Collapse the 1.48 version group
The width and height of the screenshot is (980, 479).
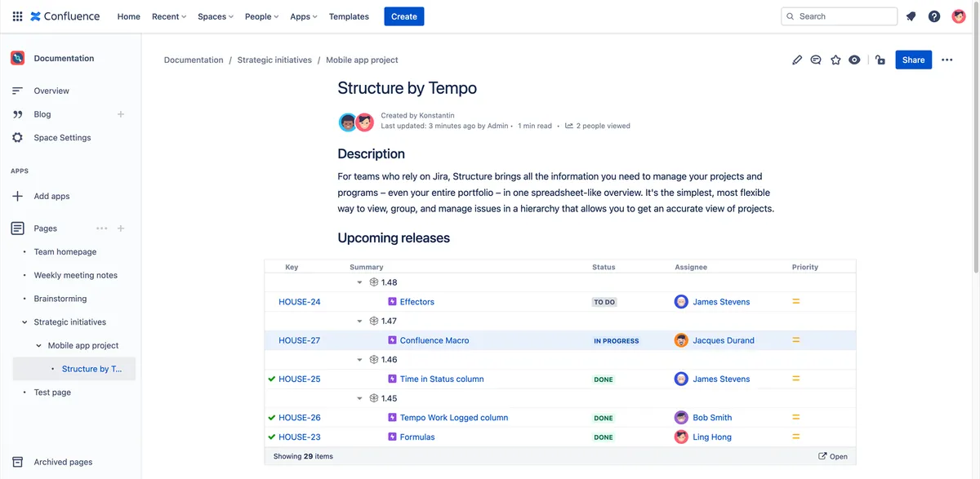pyautogui.click(x=359, y=282)
